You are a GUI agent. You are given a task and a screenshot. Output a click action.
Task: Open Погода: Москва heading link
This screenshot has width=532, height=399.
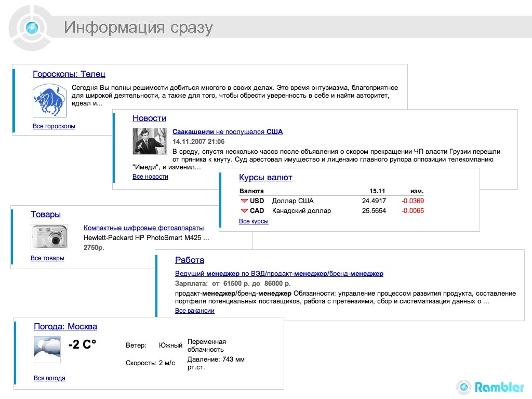coord(65,327)
